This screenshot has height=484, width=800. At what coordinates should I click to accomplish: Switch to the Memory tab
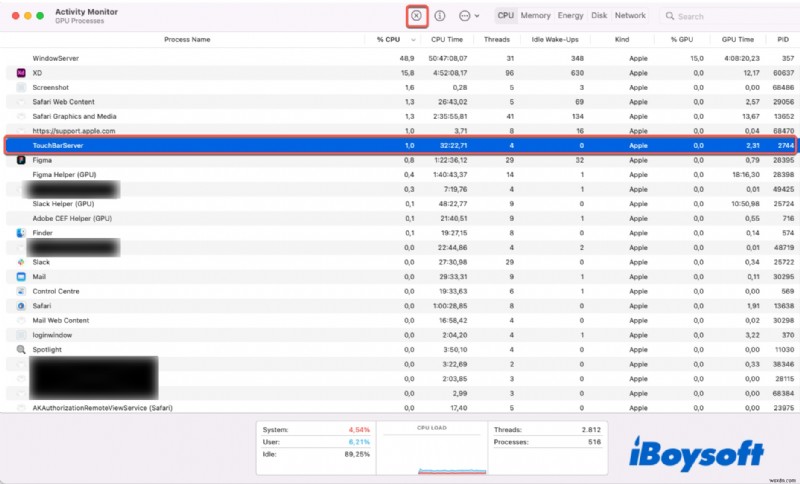535,16
